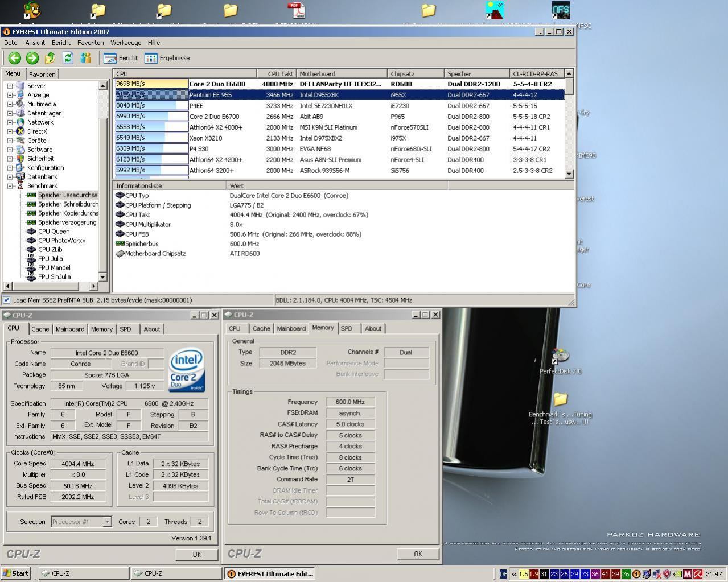Toggle the Load Mem SSE2 status checkbox

pos(6,300)
